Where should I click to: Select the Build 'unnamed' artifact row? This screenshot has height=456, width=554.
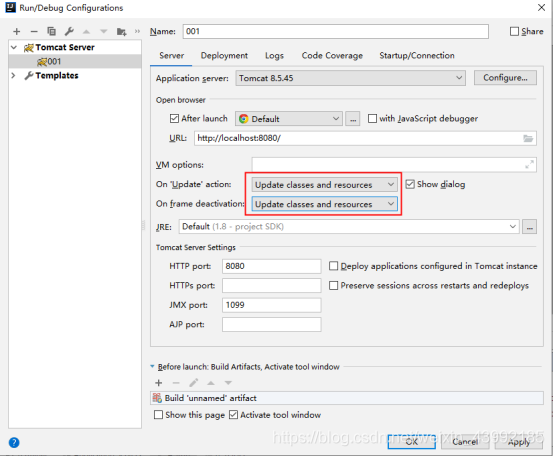(x=347, y=398)
